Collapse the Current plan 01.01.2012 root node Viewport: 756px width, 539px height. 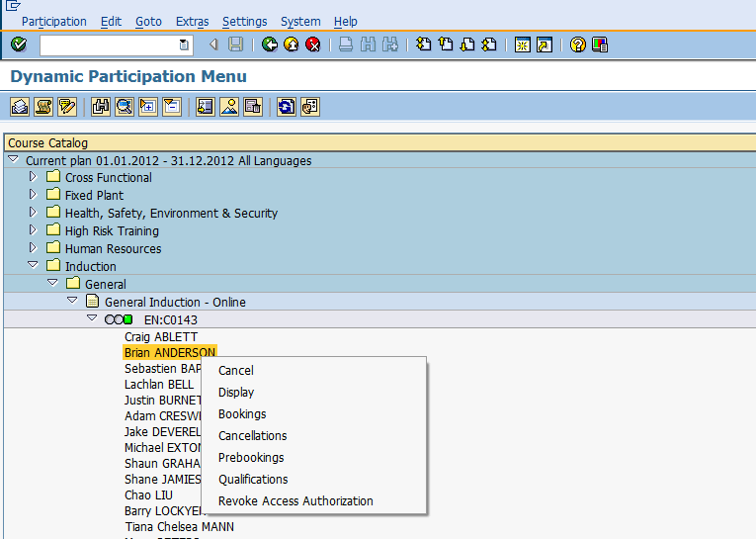click(14, 159)
